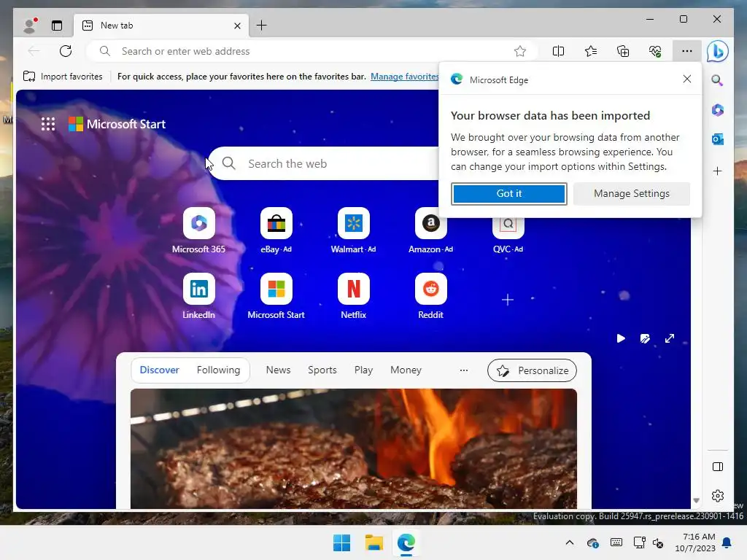Expand more feed categories ellipsis
The height and width of the screenshot is (560, 747).
[463, 370]
